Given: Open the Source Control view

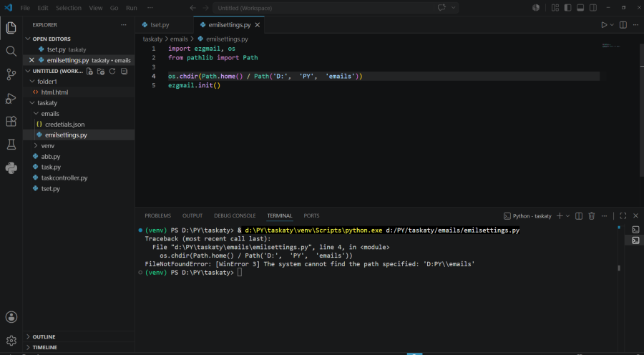Looking at the screenshot, I should pos(11,74).
